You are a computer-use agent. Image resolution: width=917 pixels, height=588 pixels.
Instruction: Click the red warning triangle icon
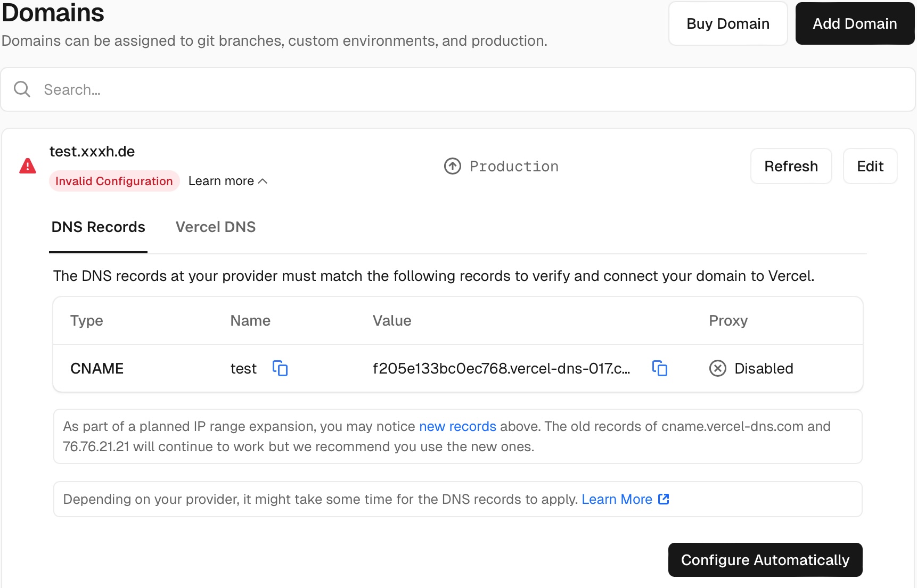click(28, 166)
